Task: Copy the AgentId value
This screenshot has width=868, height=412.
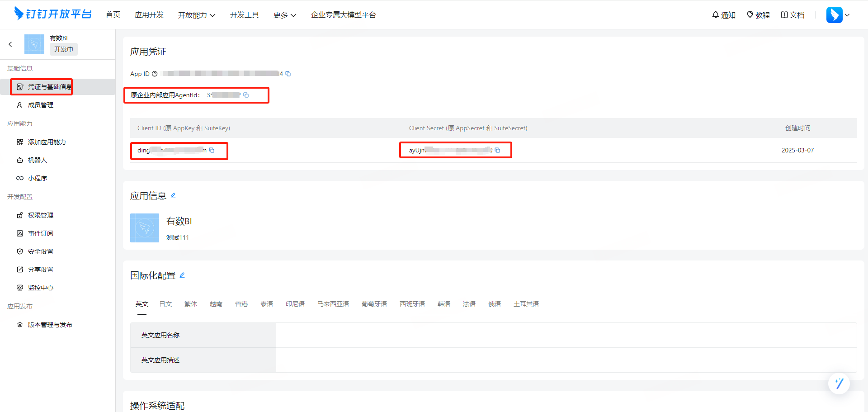Action: coord(246,95)
